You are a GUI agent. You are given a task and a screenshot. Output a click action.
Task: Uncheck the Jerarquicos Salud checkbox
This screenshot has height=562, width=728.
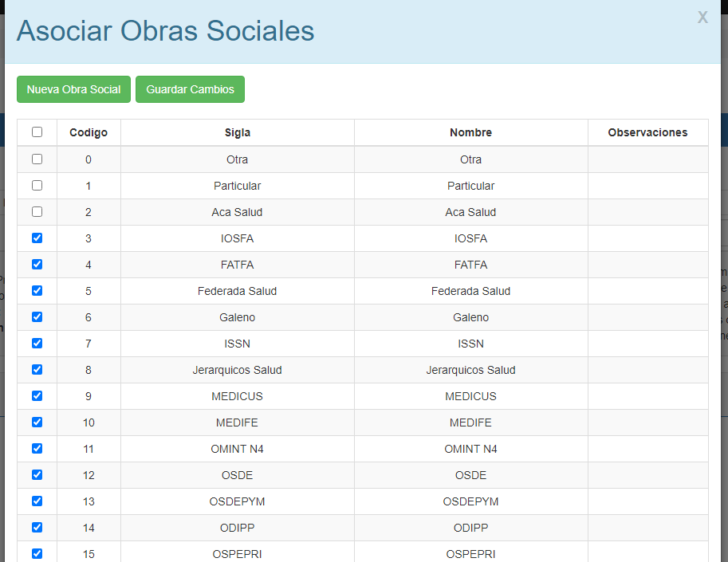tap(37, 370)
